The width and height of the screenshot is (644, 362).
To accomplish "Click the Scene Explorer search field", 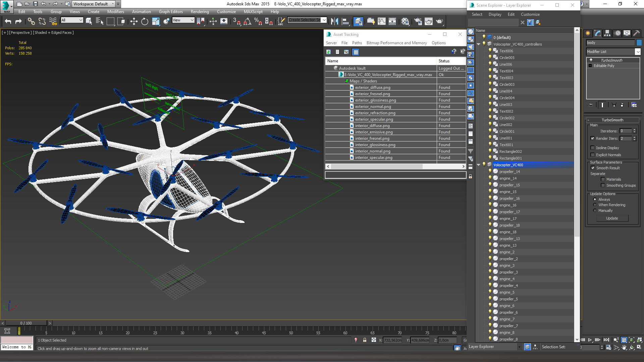I will [x=493, y=22].
